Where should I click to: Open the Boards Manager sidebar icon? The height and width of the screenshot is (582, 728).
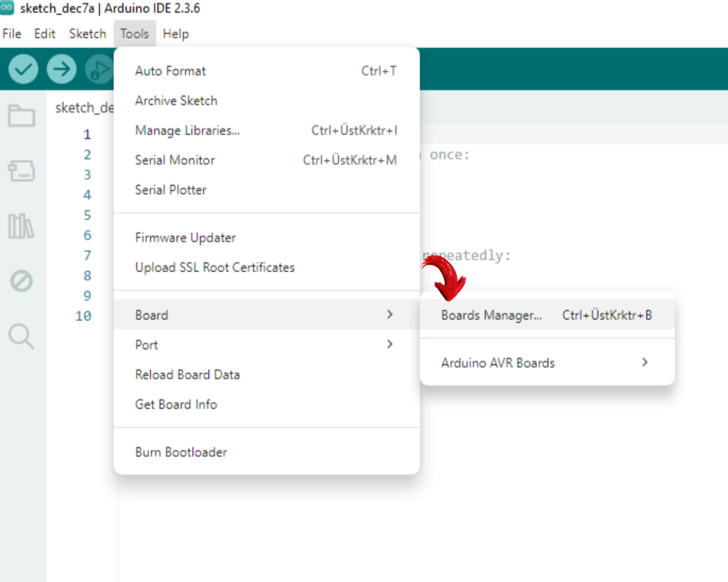pos(22,170)
